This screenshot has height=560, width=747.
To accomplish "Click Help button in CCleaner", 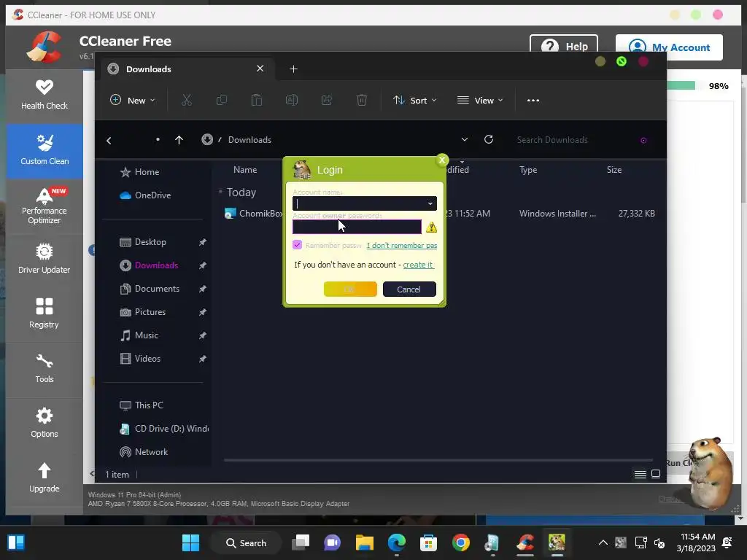I will (x=564, y=46).
